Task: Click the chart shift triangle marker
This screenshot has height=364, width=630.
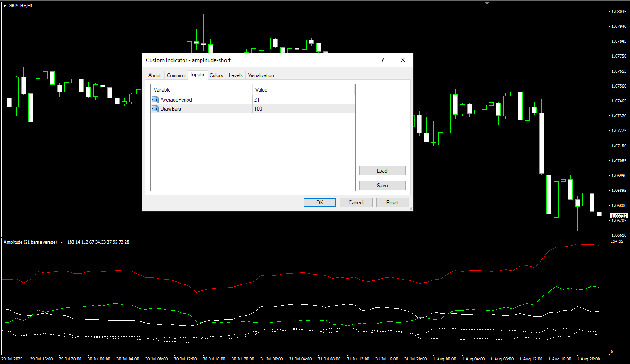Action: click(486, 3)
